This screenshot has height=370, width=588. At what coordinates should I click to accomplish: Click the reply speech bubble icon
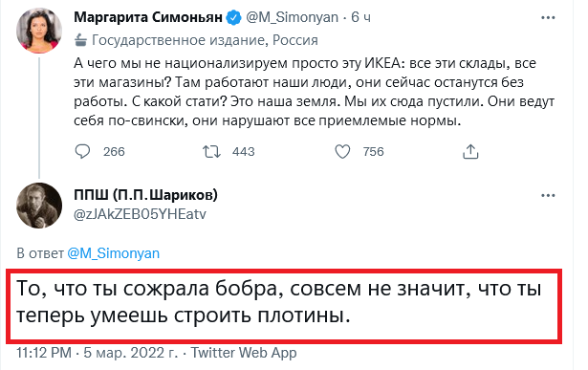[x=82, y=152]
